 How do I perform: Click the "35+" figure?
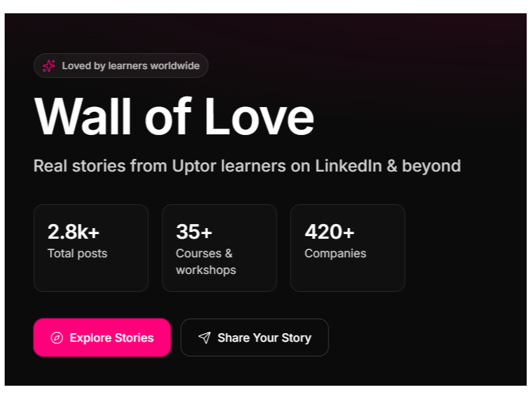[194, 231]
